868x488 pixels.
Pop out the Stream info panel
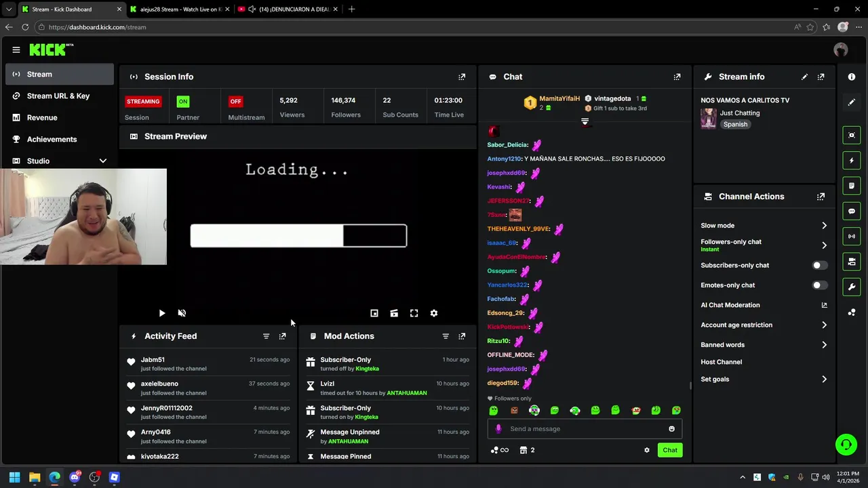coord(821,77)
